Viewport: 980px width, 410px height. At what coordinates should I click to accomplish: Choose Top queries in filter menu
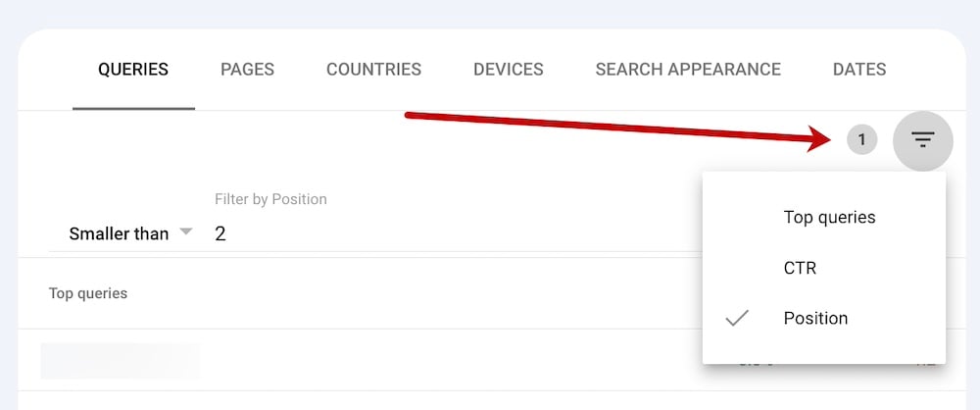829,217
